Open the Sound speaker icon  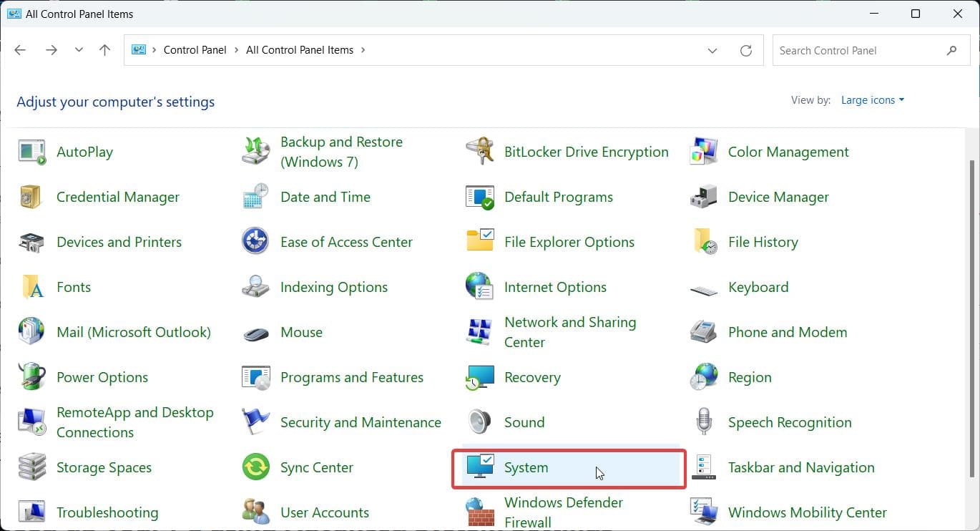click(479, 422)
